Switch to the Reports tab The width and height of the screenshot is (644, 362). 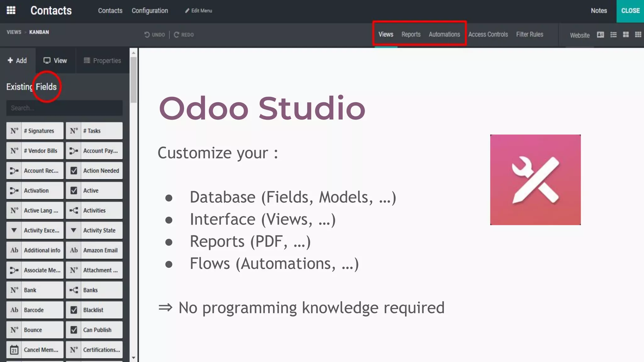411,34
